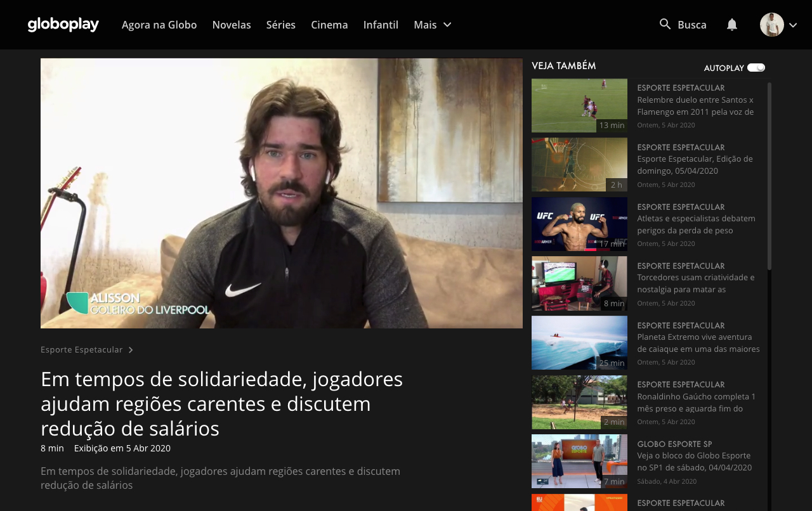Open the 2 h Esporte Espetacular episode thumbnail
Image resolution: width=812 pixels, height=511 pixels.
tap(579, 165)
